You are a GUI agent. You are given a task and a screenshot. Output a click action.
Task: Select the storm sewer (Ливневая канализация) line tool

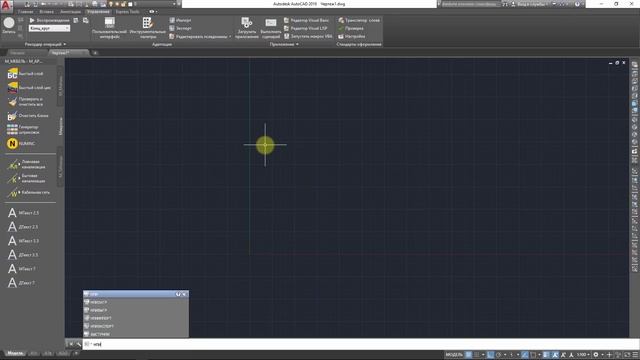27,164
